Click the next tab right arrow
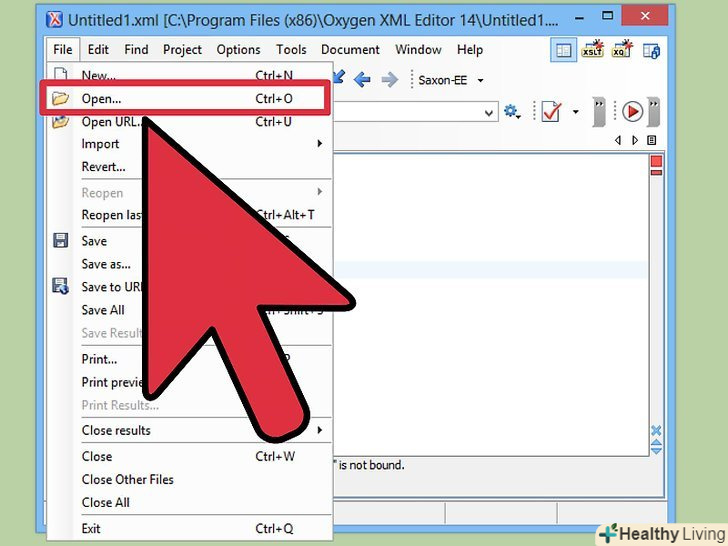 635,140
